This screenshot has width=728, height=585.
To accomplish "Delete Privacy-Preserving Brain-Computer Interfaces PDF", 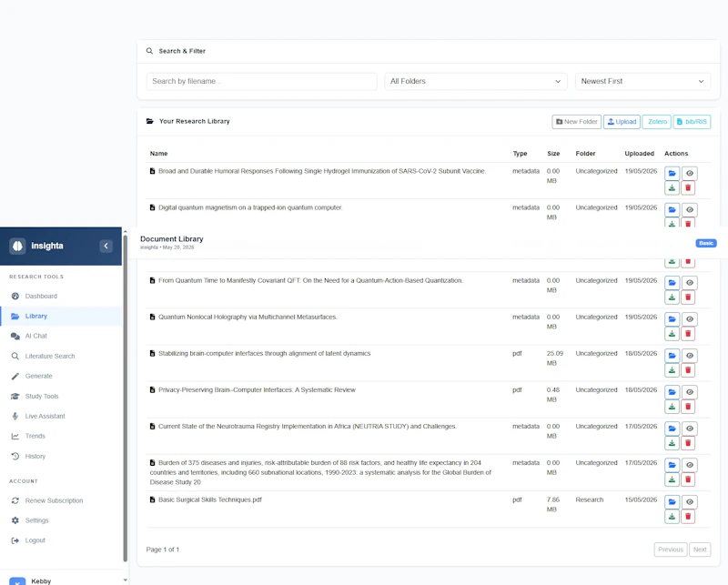I will tap(688, 407).
